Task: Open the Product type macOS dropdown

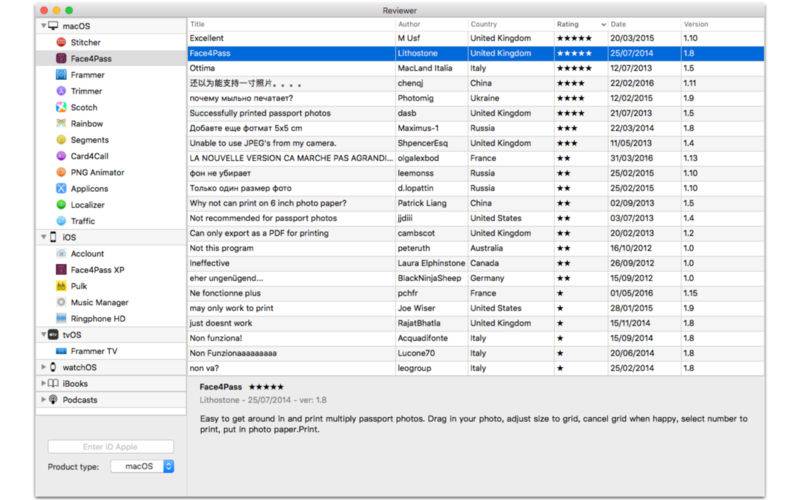Action: pos(142,466)
